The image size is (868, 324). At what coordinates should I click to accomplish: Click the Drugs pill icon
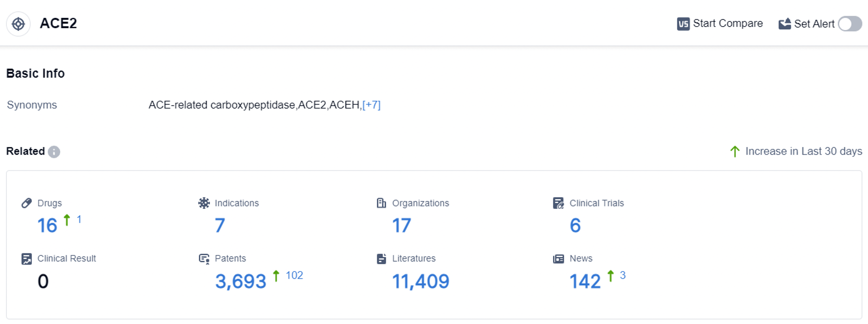coord(27,203)
